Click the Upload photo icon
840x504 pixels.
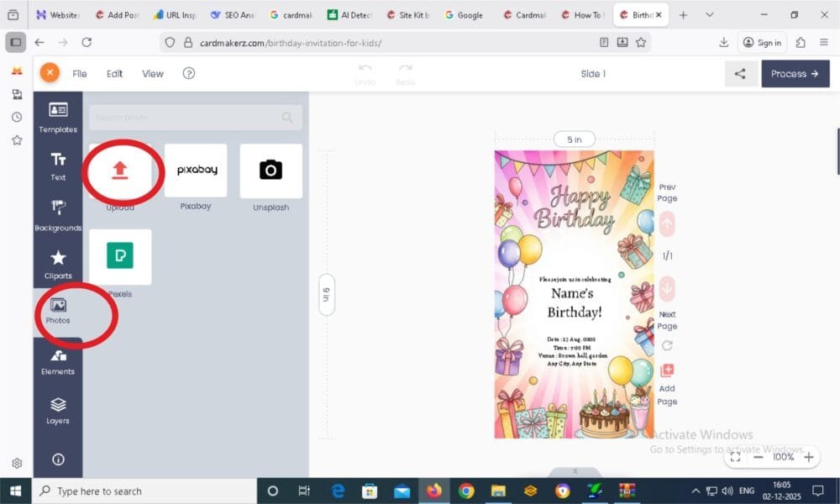(x=120, y=172)
